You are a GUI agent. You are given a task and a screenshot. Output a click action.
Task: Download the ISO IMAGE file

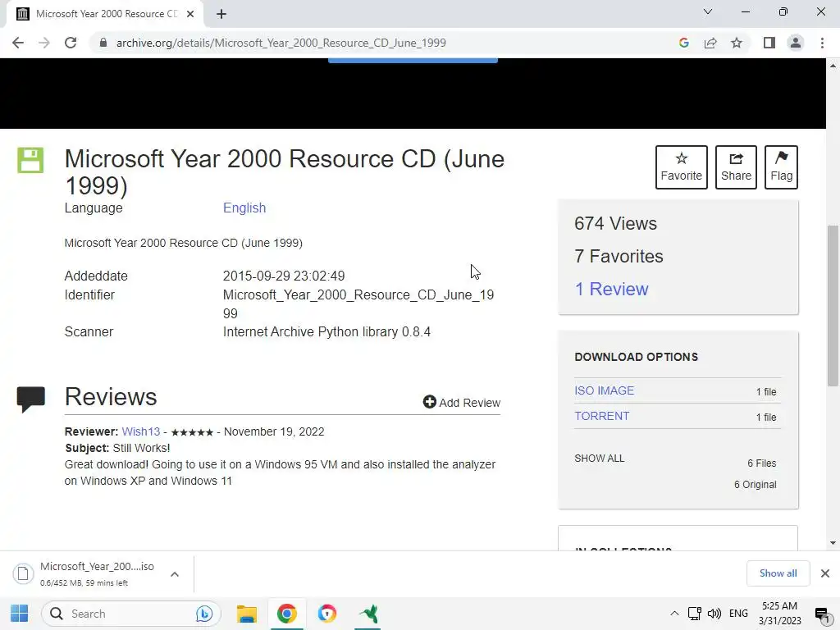(x=605, y=390)
